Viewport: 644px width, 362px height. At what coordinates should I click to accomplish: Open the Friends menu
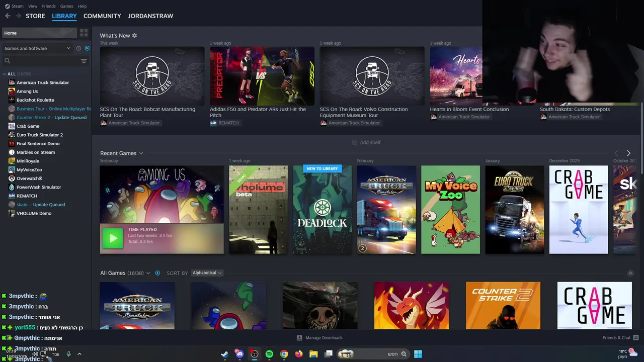(x=49, y=6)
